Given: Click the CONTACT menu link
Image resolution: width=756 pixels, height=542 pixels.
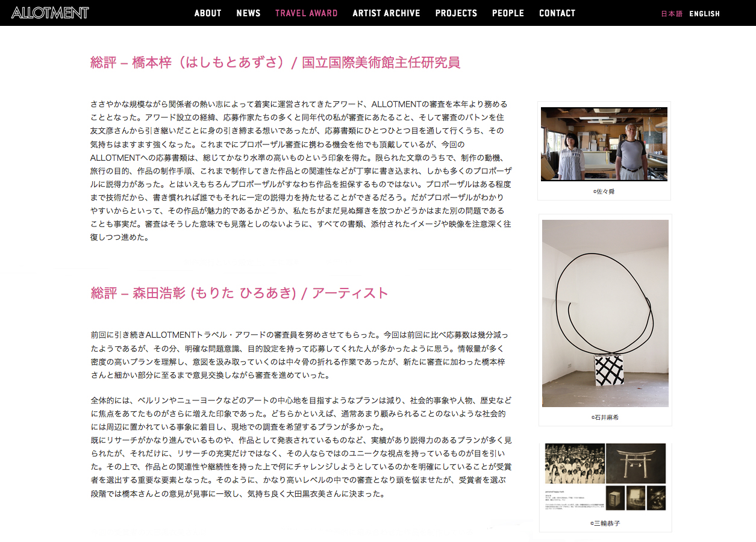Looking at the screenshot, I should (x=557, y=13).
